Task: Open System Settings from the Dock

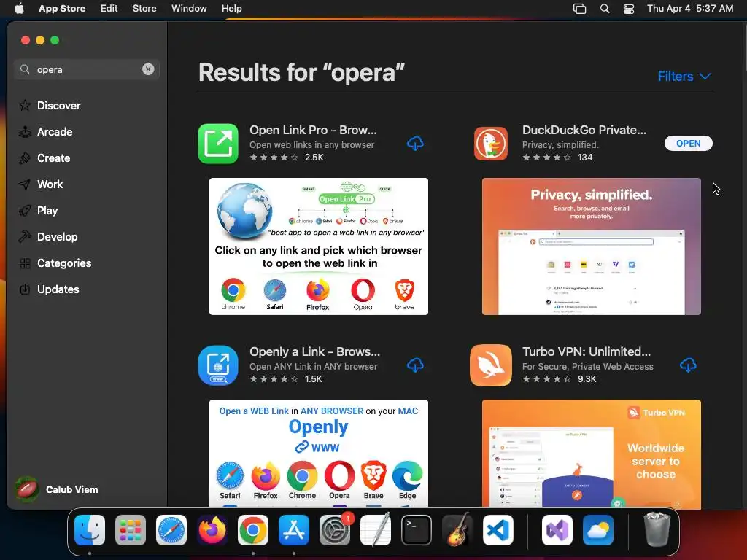Action: (335, 530)
